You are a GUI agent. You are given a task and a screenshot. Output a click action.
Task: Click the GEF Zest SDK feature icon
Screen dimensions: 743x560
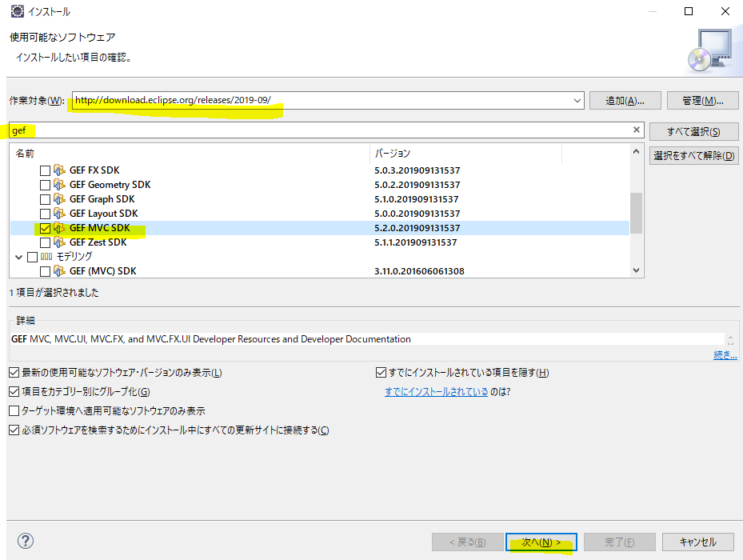[x=59, y=242]
